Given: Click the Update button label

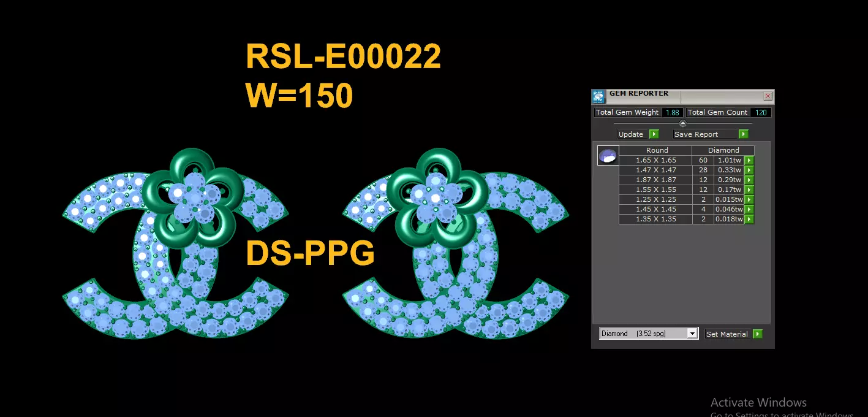Looking at the screenshot, I should point(631,134).
